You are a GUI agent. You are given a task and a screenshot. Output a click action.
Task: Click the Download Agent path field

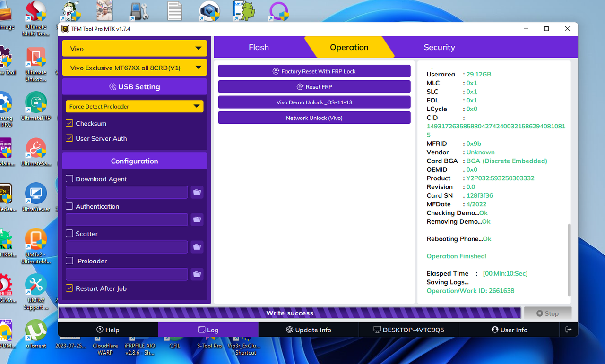(127, 192)
